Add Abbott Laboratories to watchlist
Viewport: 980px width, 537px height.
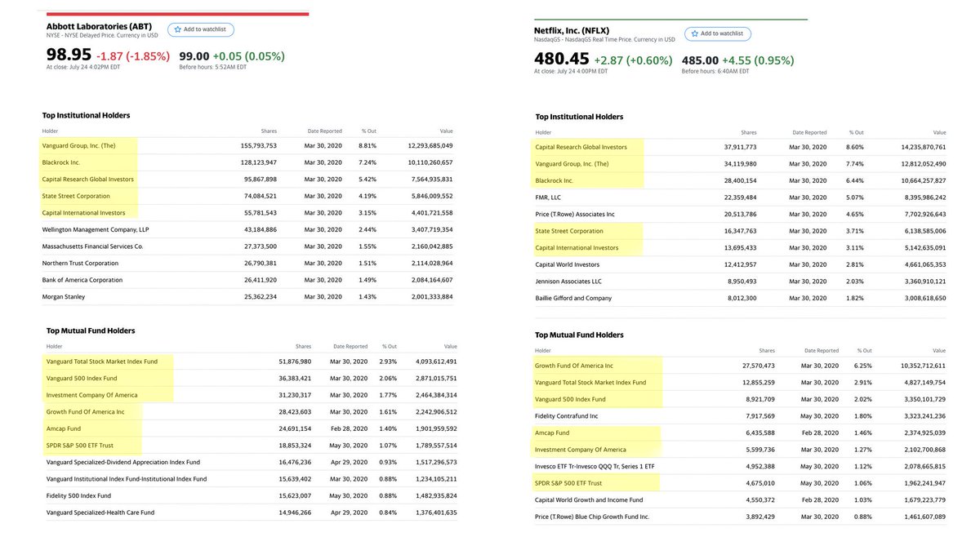point(201,29)
